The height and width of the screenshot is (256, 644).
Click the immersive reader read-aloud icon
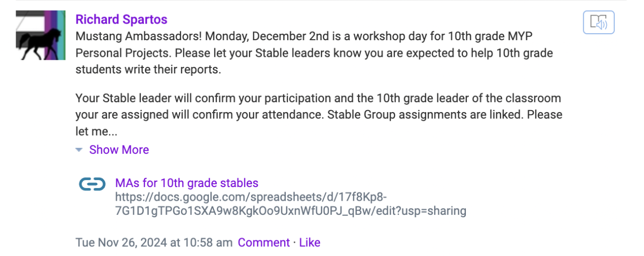point(599,23)
